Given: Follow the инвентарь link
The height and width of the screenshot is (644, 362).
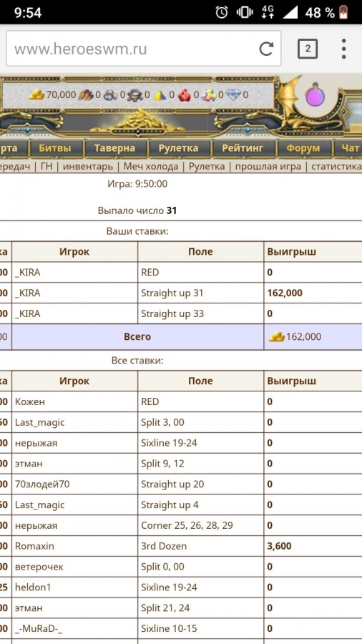Looking at the screenshot, I should [88, 166].
